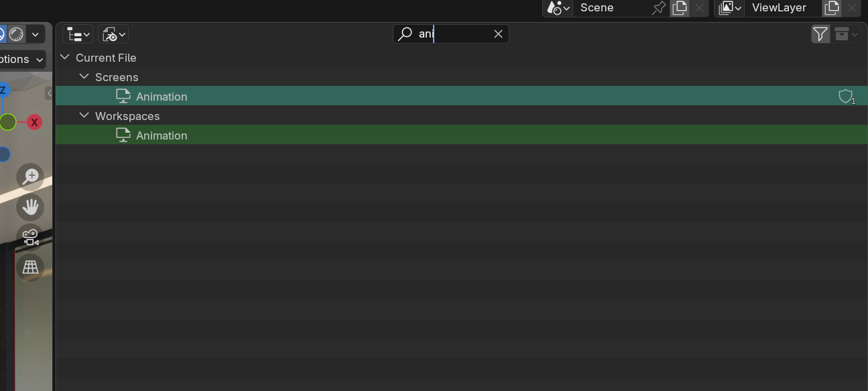Open the editor type dropdown

[78, 34]
